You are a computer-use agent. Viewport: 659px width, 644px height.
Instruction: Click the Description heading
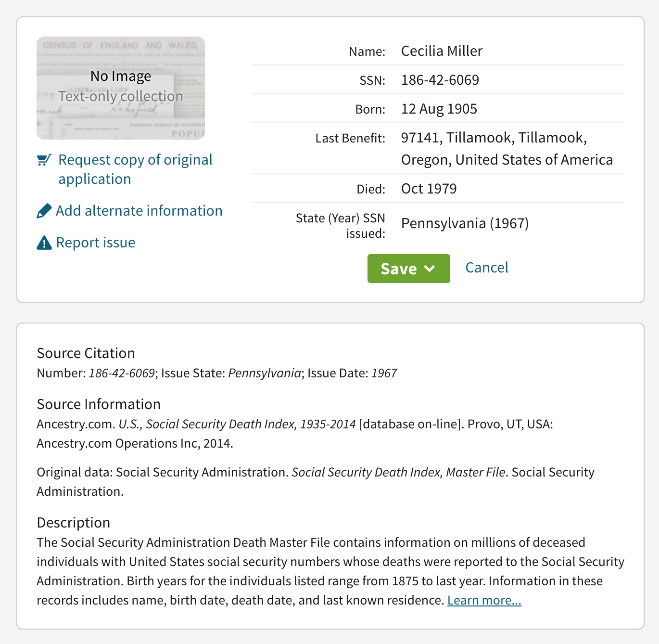click(x=74, y=523)
